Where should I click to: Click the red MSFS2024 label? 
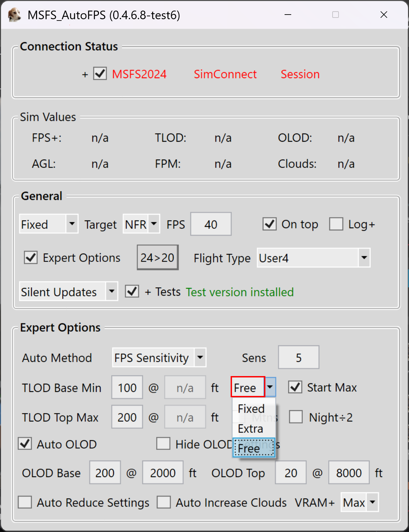pyautogui.click(x=139, y=74)
